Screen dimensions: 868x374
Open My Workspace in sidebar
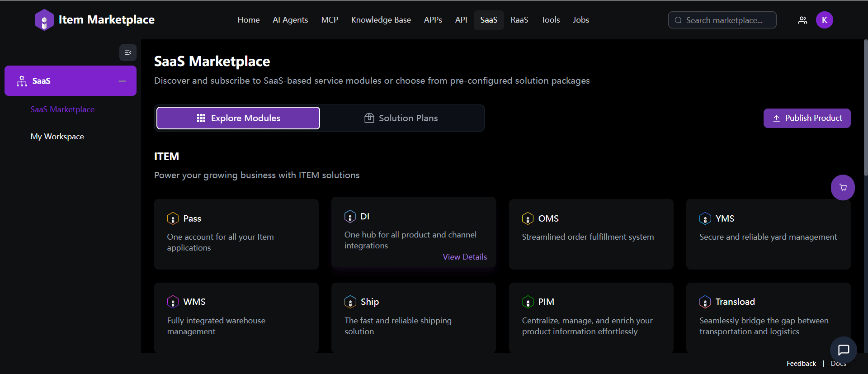pos(57,137)
